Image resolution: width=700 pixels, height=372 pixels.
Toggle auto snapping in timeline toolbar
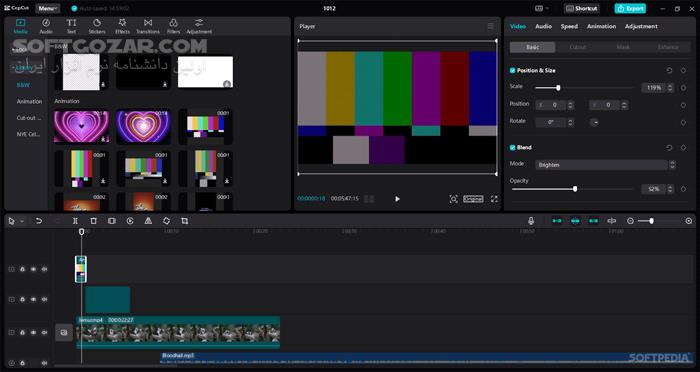click(x=575, y=221)
